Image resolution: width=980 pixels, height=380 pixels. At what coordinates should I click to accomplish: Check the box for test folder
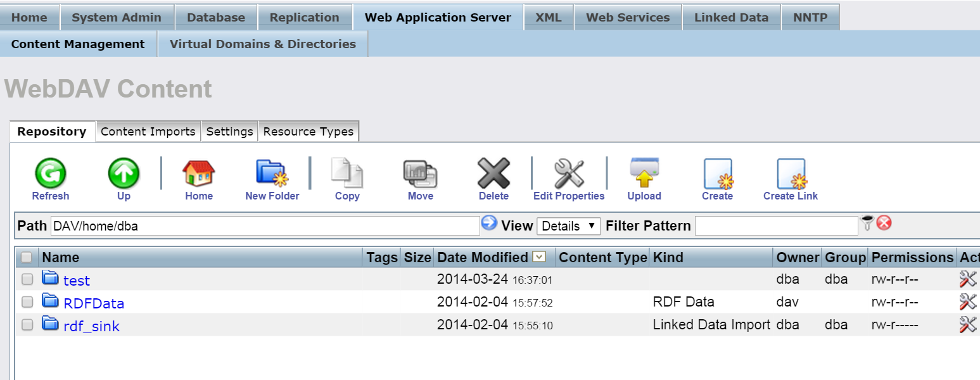pos(27,279)
